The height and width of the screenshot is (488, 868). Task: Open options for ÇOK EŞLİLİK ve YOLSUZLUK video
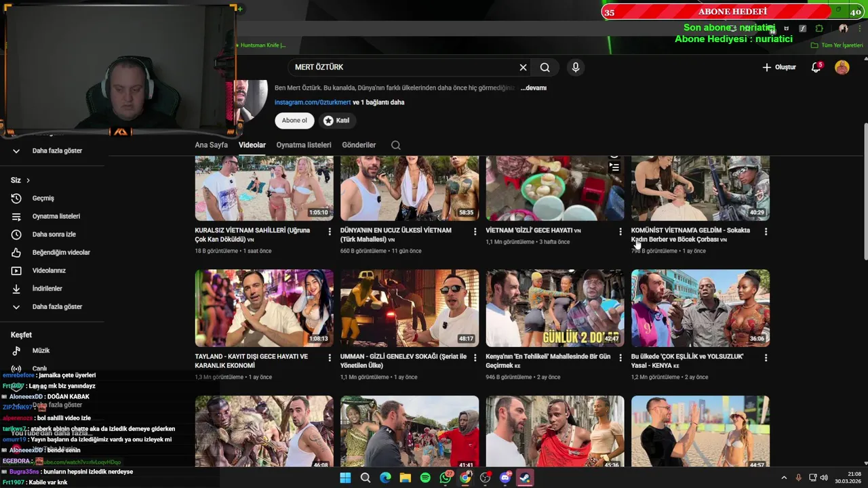(x=766, y=358)
